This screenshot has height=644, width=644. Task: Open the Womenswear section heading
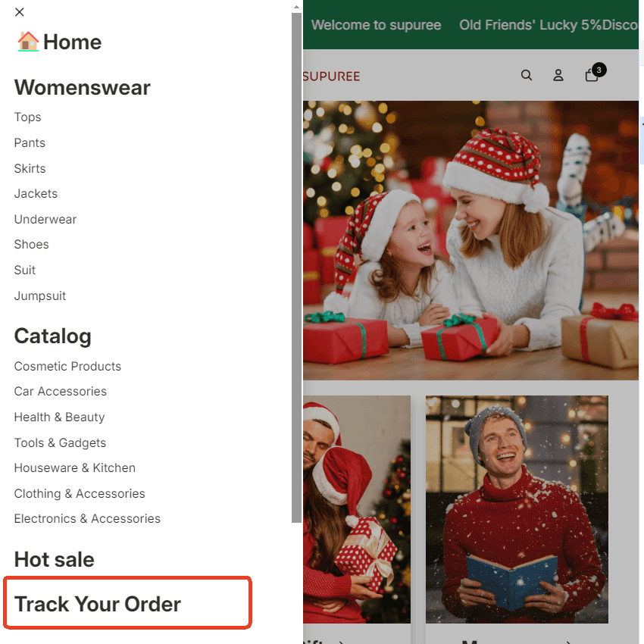click(83, 87)
